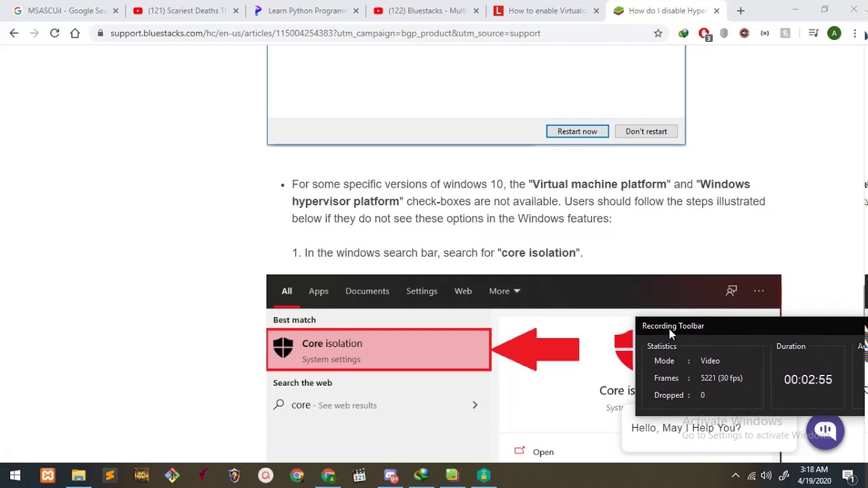Open the network Wi-Fi tray icon
The height and width of the screenshot is (488, 868).
point(751,476)
